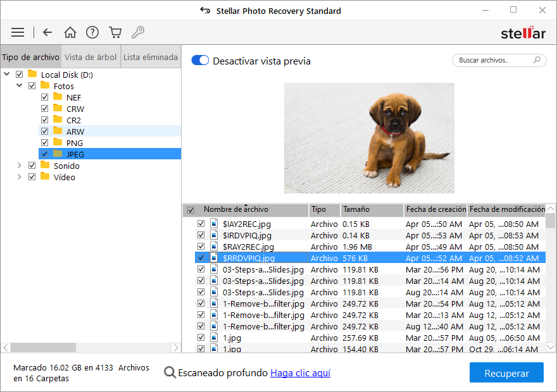
Task: Click the Recuperar button
Action: (506, 372)
